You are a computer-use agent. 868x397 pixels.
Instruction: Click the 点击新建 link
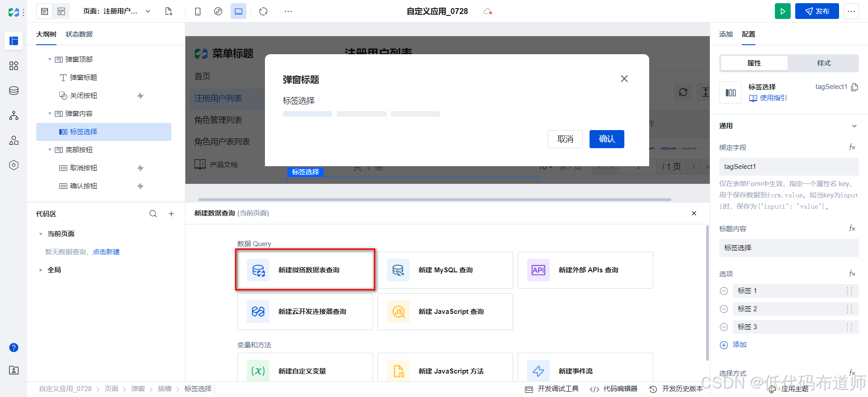pos(106,252)
